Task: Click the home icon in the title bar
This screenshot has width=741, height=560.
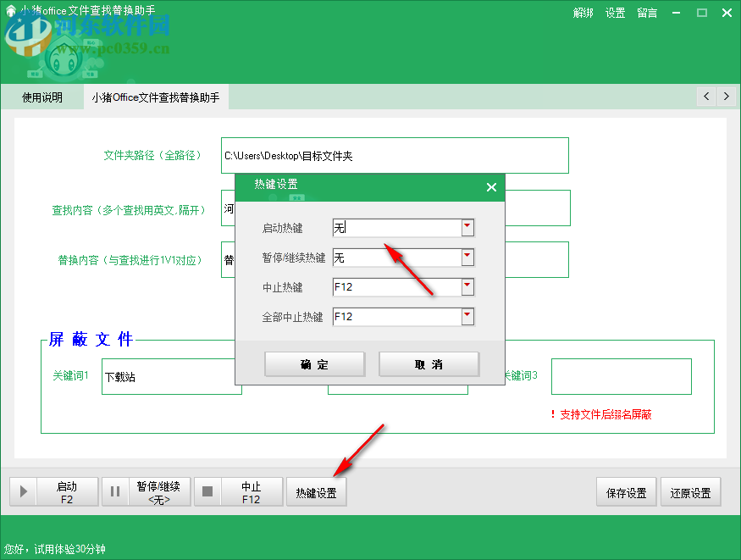Action: tap(9, 12)
